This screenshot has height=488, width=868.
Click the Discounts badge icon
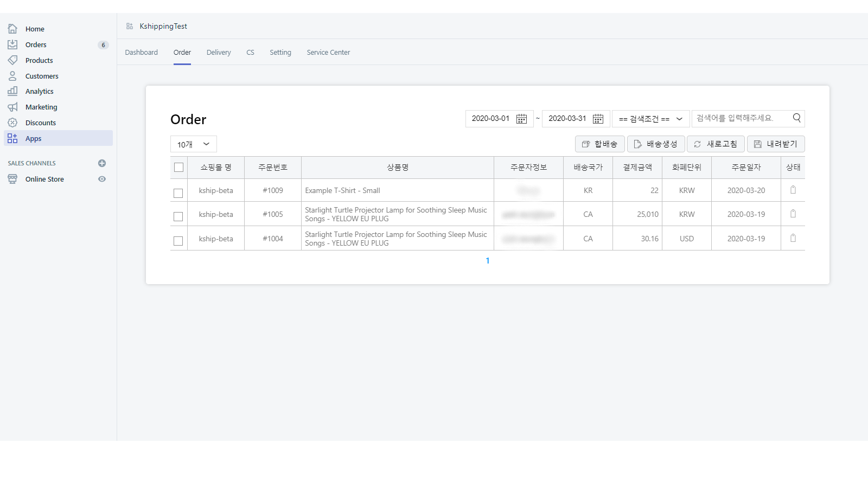point(12,123)
